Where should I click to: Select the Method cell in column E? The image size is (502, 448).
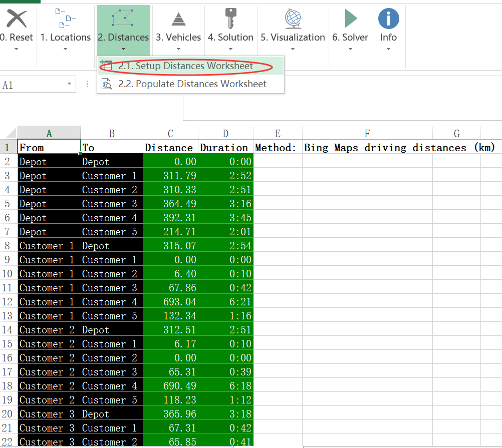277,148
